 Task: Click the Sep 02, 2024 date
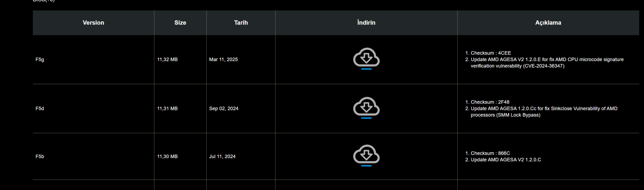point(224,109)
